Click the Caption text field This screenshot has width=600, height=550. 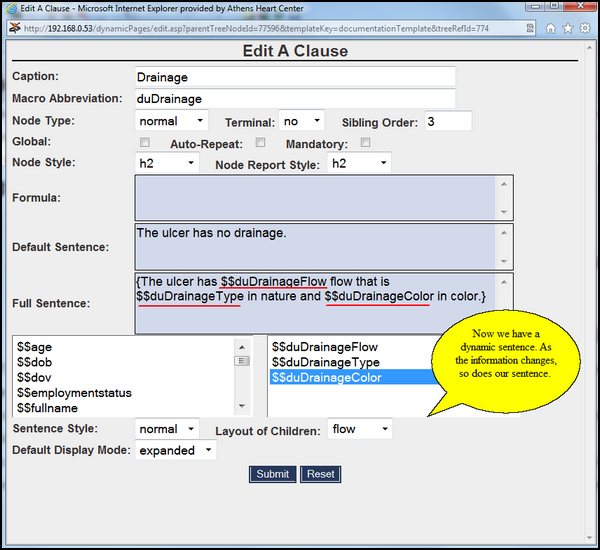click(x=295, y=77)
